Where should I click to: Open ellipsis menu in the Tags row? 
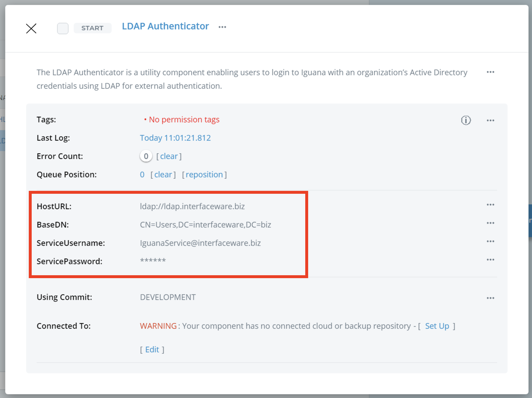coord(490,120)
